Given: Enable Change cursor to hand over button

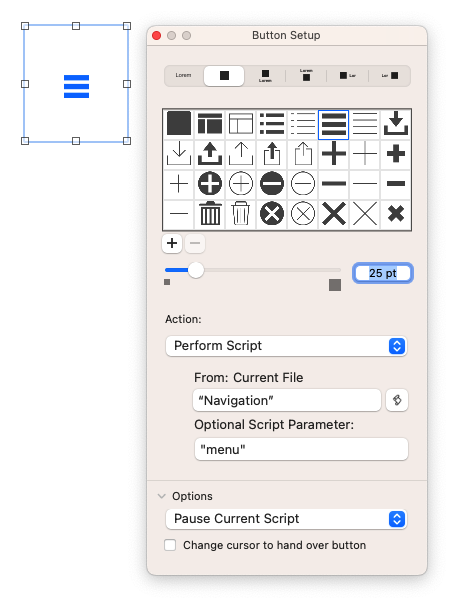Looking at the screenshot, I should [x=170, y=545].
